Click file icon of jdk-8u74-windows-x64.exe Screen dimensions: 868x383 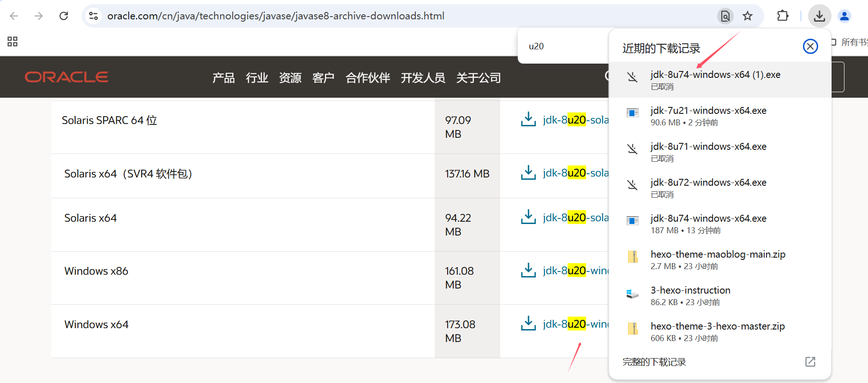click(632, 221)
